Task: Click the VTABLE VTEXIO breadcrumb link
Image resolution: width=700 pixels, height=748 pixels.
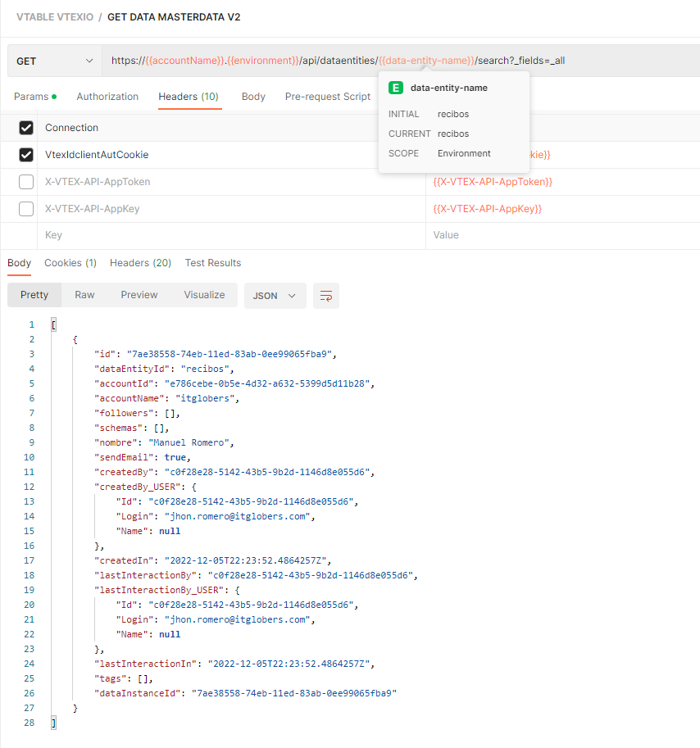Action: (55, 17)
